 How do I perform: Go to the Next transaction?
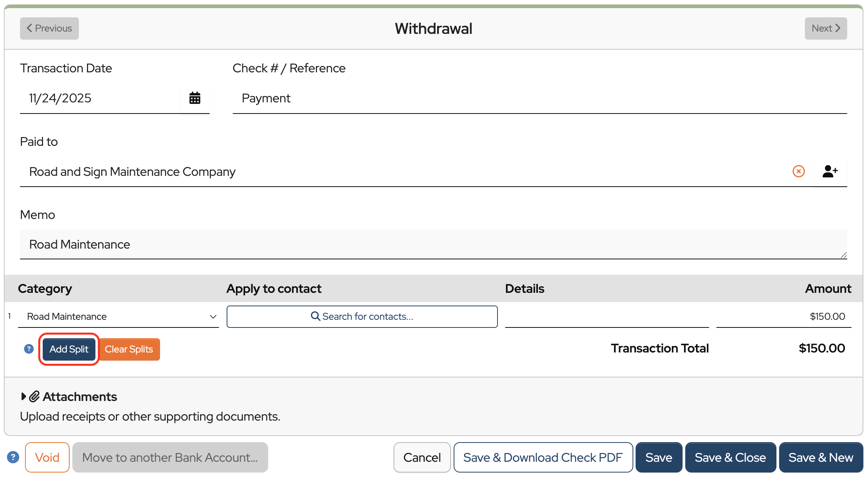(826, 28)
